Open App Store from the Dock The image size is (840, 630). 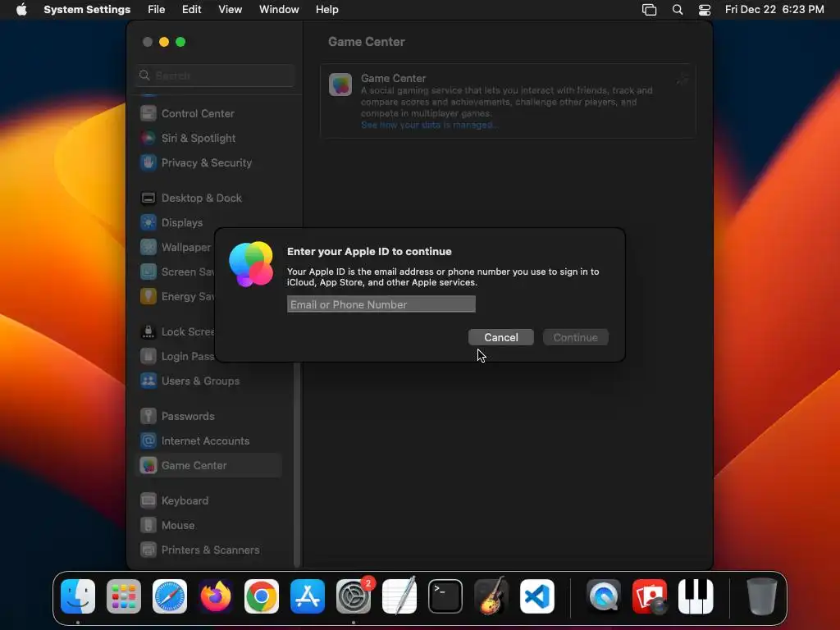[308, 596]
